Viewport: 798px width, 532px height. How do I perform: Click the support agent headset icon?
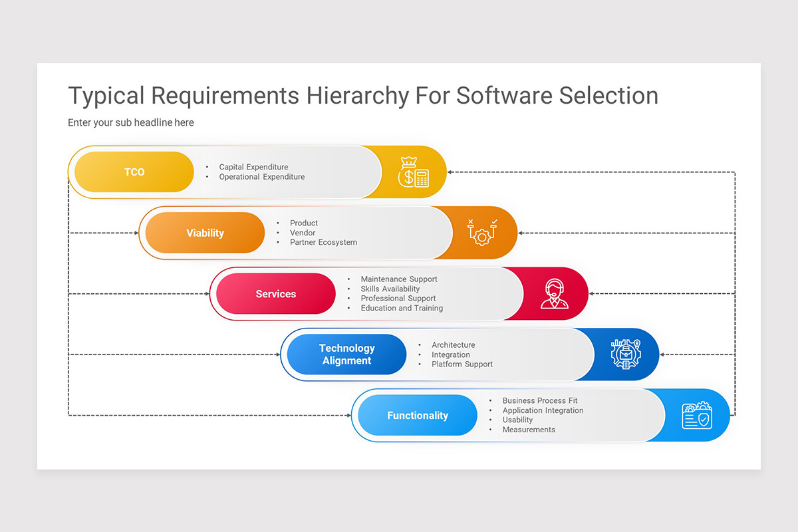(555, 293)
